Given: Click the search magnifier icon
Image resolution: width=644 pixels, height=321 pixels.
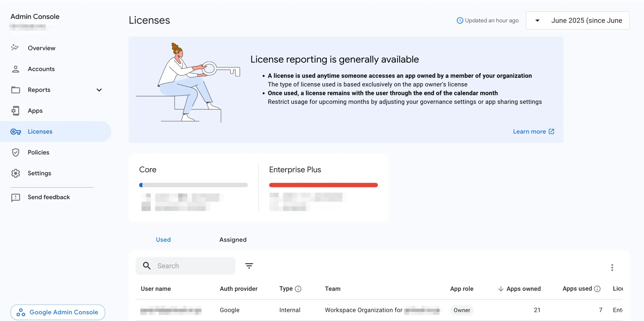Looking at the screenshot, I should point(147,266).
